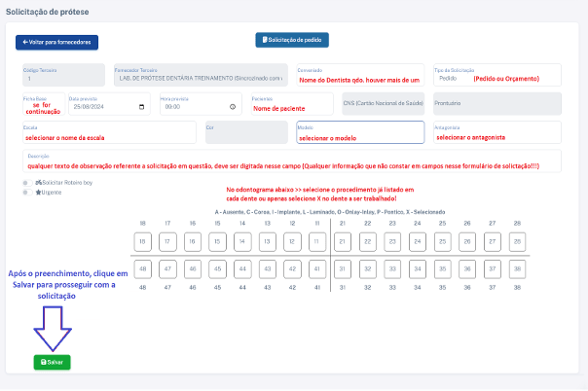Select tooth box 32 in odontogram
588x391 pixels.
click(x=368, y=269)
